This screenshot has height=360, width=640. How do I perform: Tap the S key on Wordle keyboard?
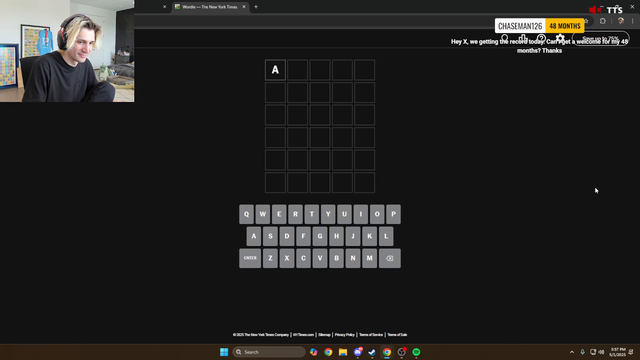click(x=270, y=236)
